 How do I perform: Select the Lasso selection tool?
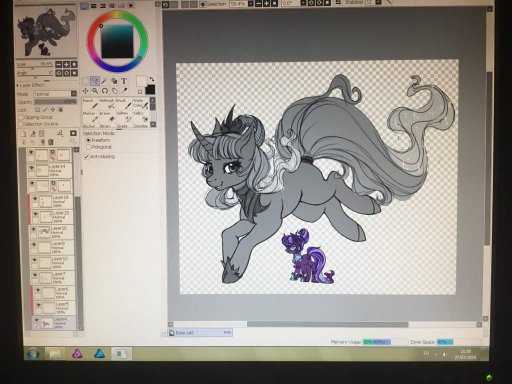(95, 81)
